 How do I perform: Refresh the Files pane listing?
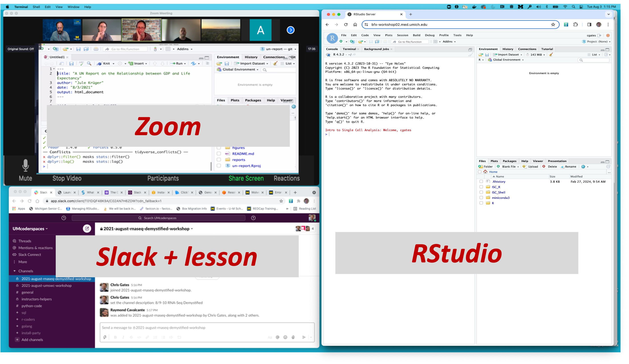(608, 166)
